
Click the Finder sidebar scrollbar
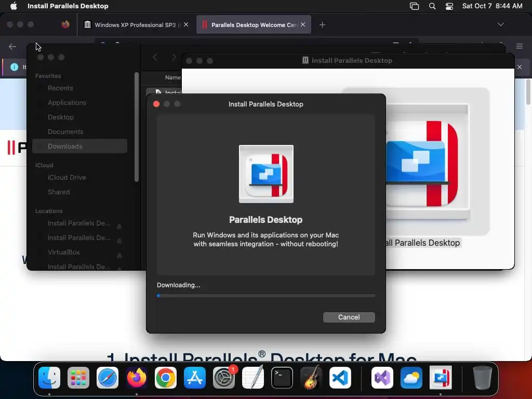click(137, 127)
